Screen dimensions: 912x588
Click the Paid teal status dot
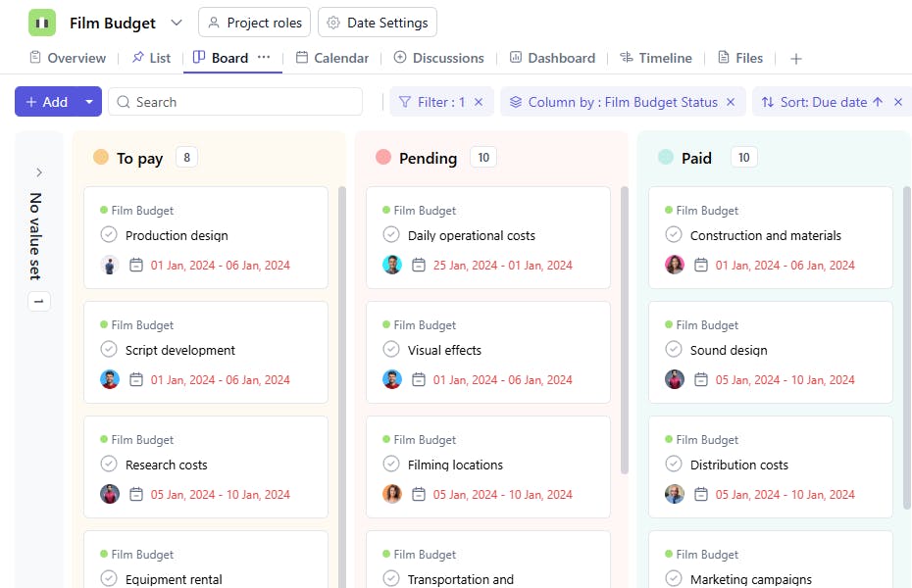point(666,157)
